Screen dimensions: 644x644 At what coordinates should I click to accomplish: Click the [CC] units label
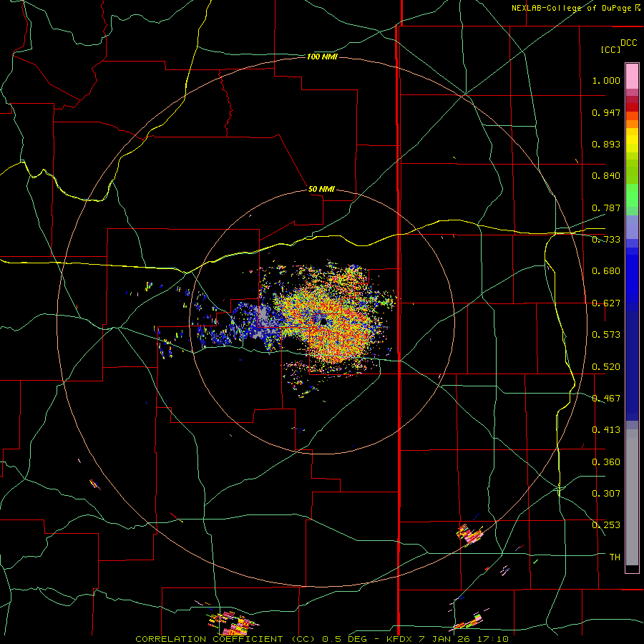click(611, 49)
